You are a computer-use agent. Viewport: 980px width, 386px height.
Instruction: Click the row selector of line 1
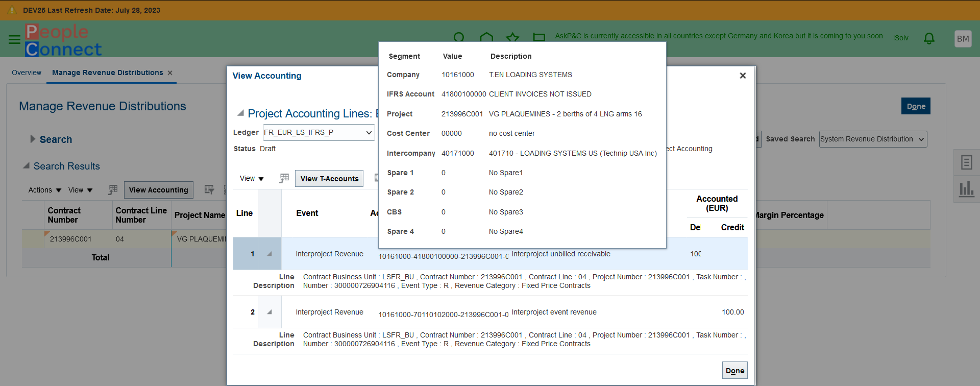[x=246, y=254]
